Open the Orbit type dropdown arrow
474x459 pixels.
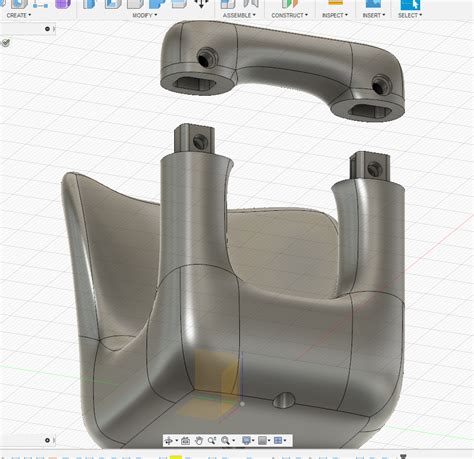point(176,441)
